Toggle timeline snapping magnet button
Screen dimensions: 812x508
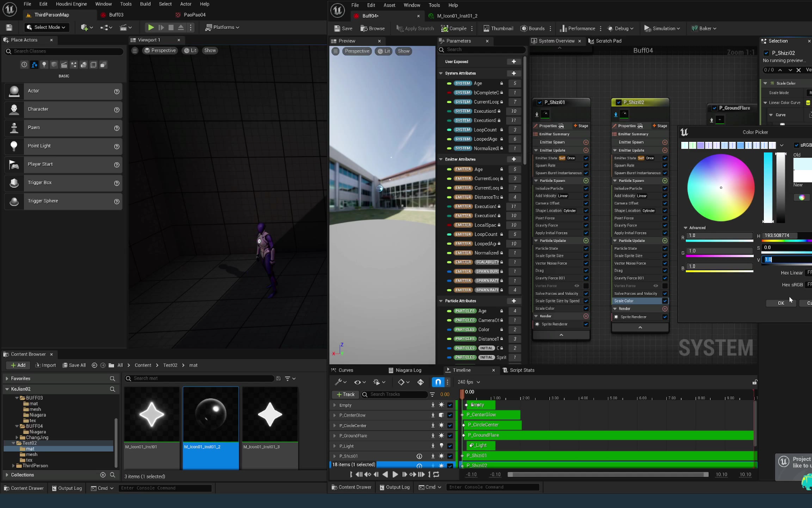(438, 382)
